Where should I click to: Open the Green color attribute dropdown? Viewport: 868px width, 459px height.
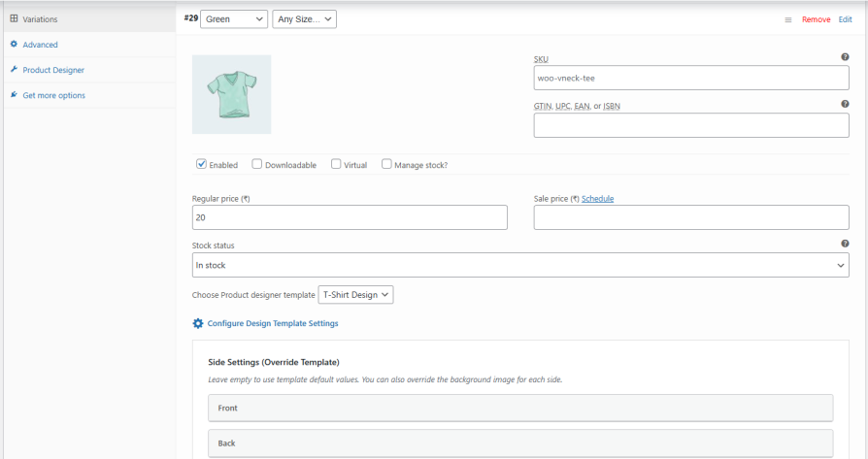click(x=233, y=19)
